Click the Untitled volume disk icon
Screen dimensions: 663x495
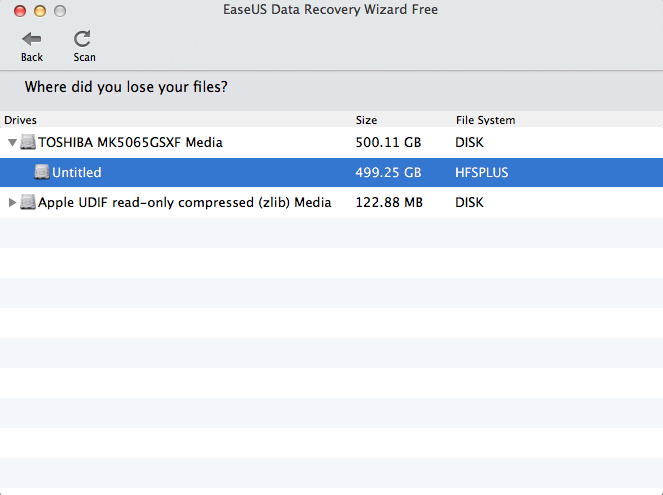(x=42, y=172)
